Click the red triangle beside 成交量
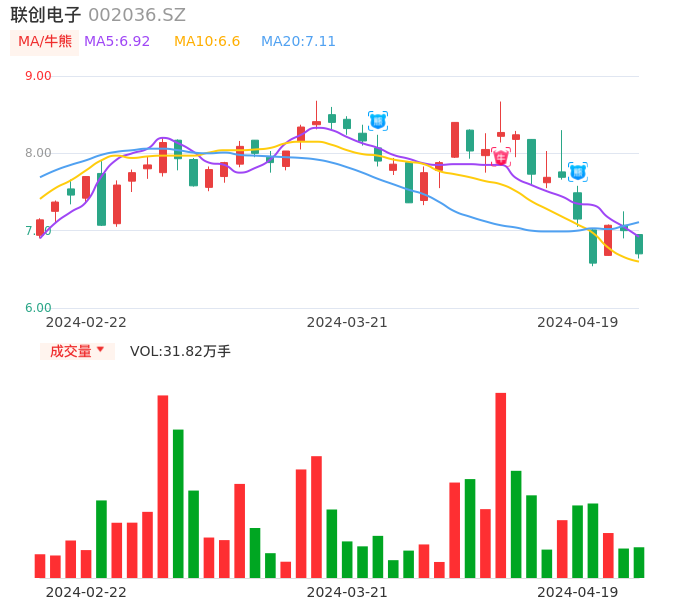Screen dimensions: 686x606 (100, 350)
